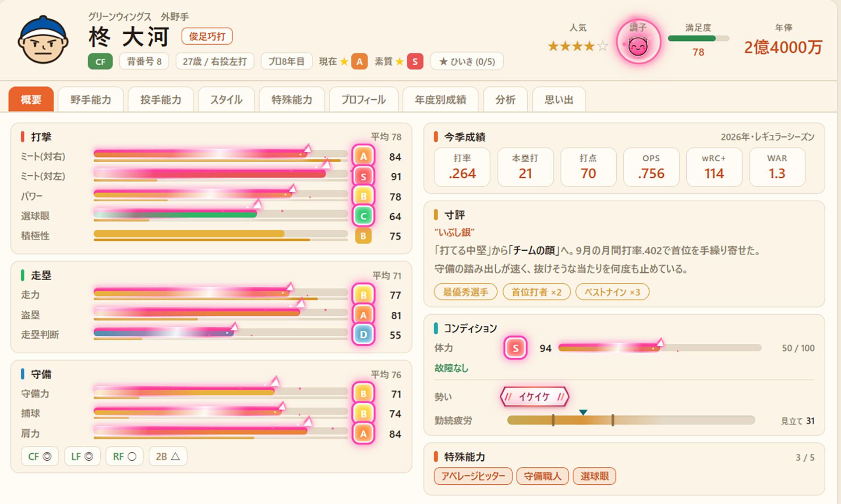The image size is (841, 504).
Task: Click the 走力 B grade badge
Action: tap(363, 295)
